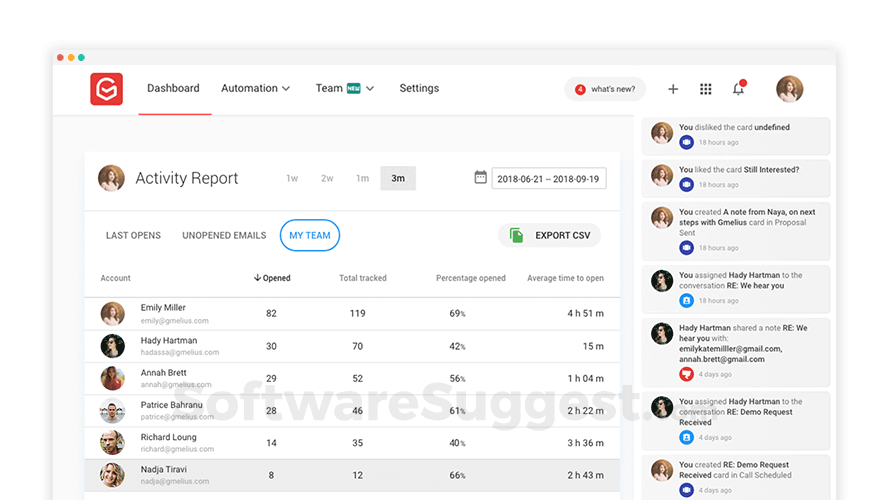Click the sort arrow on Opened column
Image resolution: width=890 pixels, height=500 pixels.
257,278
